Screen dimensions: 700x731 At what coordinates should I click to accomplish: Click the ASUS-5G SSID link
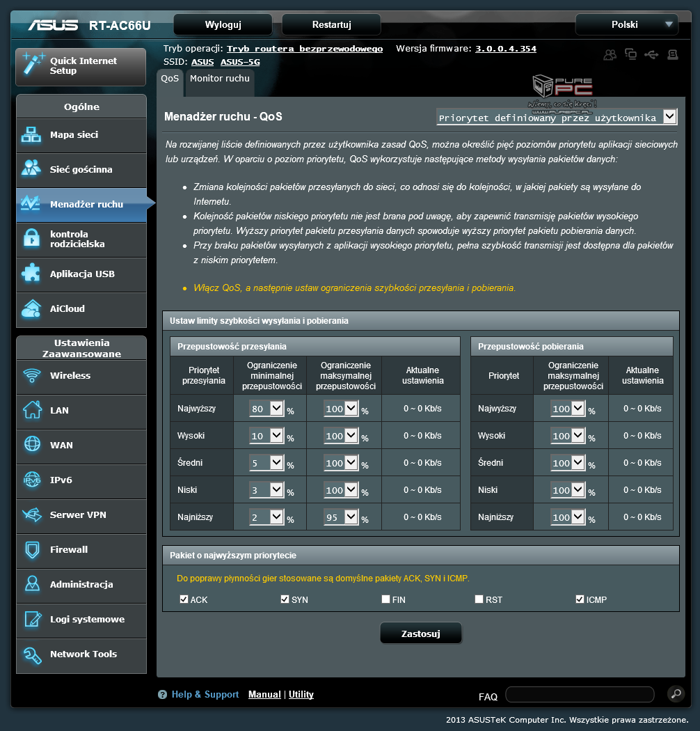coord(240,62)
